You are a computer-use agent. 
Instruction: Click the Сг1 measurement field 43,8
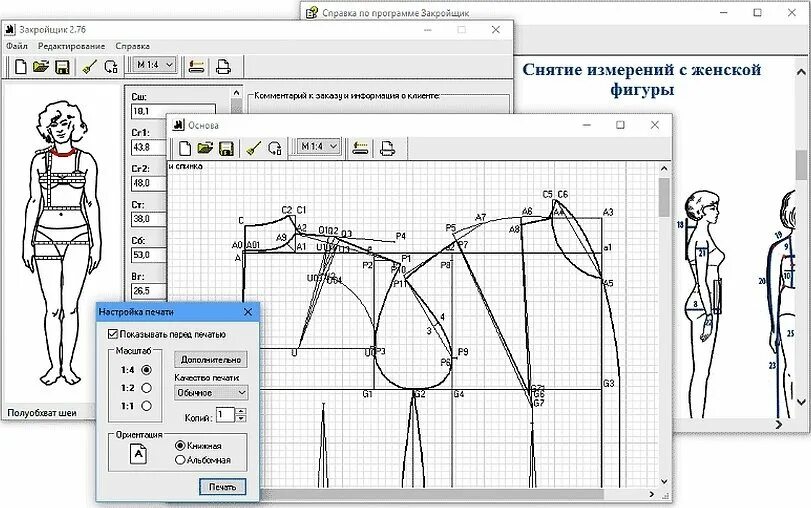click(x=149, y=147)
